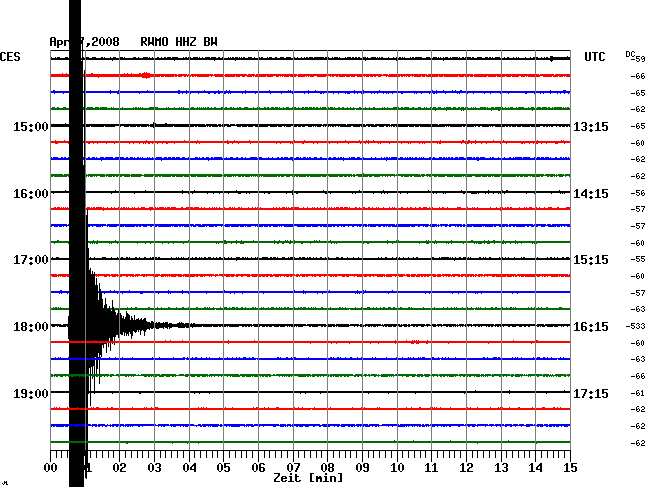Select the "14:15" UTC time label
650x494 pixels.
pyautogui.click(x=591, y=194)
